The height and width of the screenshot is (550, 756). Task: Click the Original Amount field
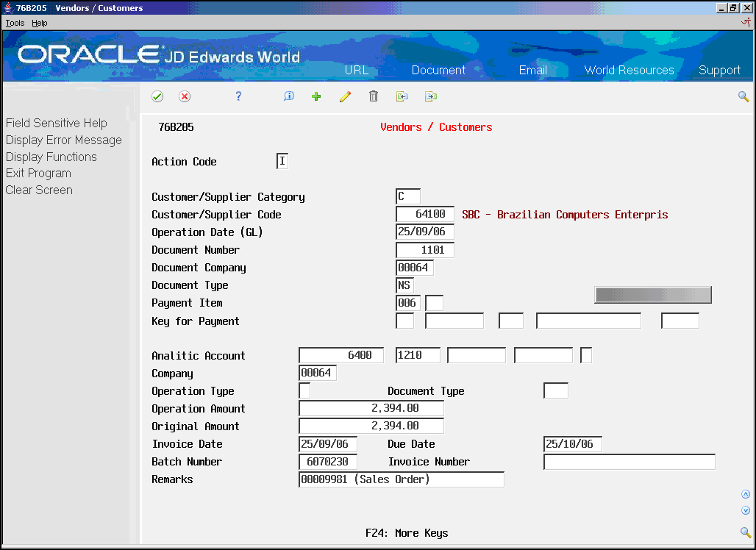pyautogui.click(x=371, y=426)
